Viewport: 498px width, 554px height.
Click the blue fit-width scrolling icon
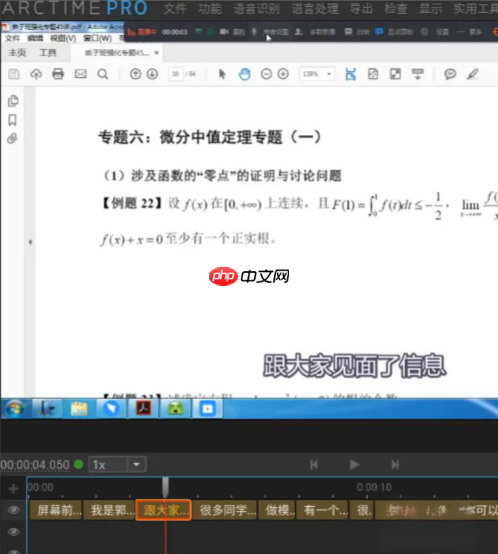350,74
